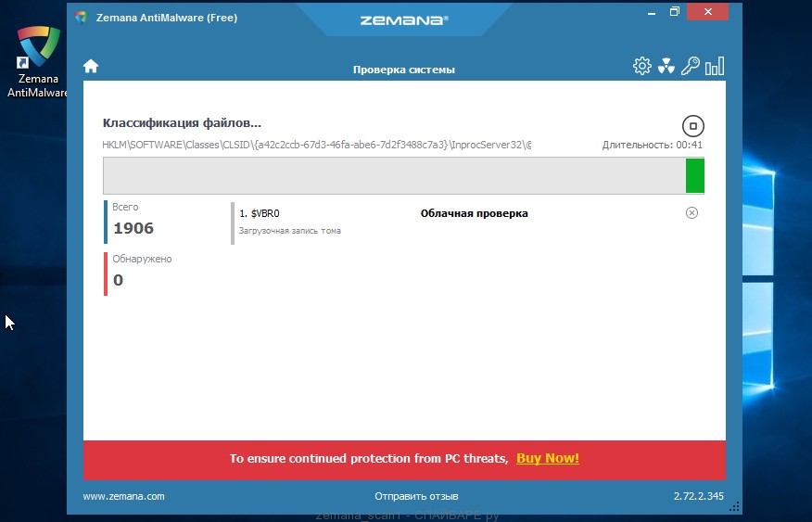Go to the Zemana home screen
The width and height of the screenshot is (812, 522).
[x=91, y=66]
